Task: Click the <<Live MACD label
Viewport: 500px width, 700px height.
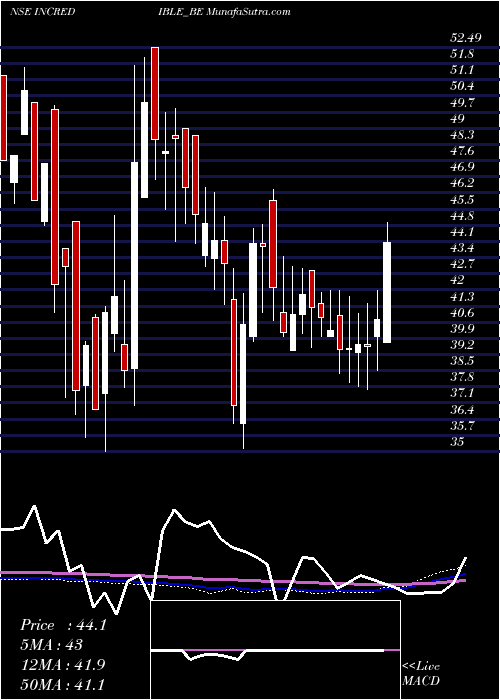Action: point(421,674)
